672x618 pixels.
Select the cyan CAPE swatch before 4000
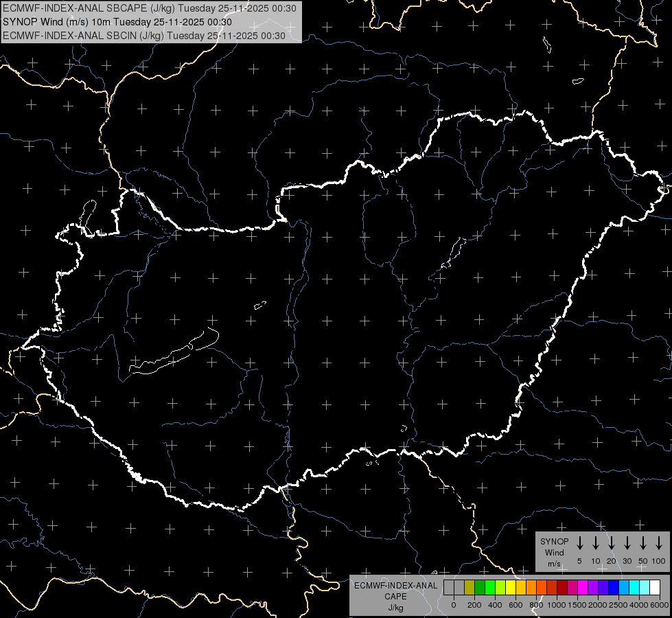click(x=634, y=587)
